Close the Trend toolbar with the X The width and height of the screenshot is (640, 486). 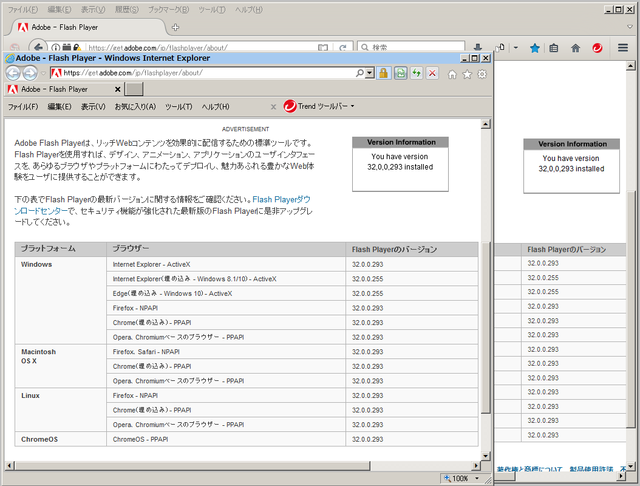coord(273,107)
